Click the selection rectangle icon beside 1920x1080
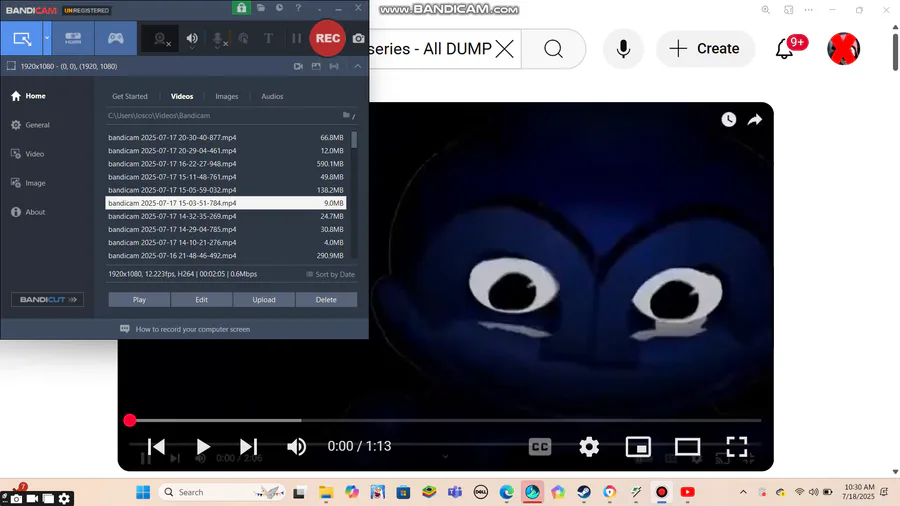This screenshot has width=900, height=506. (11, 67)
